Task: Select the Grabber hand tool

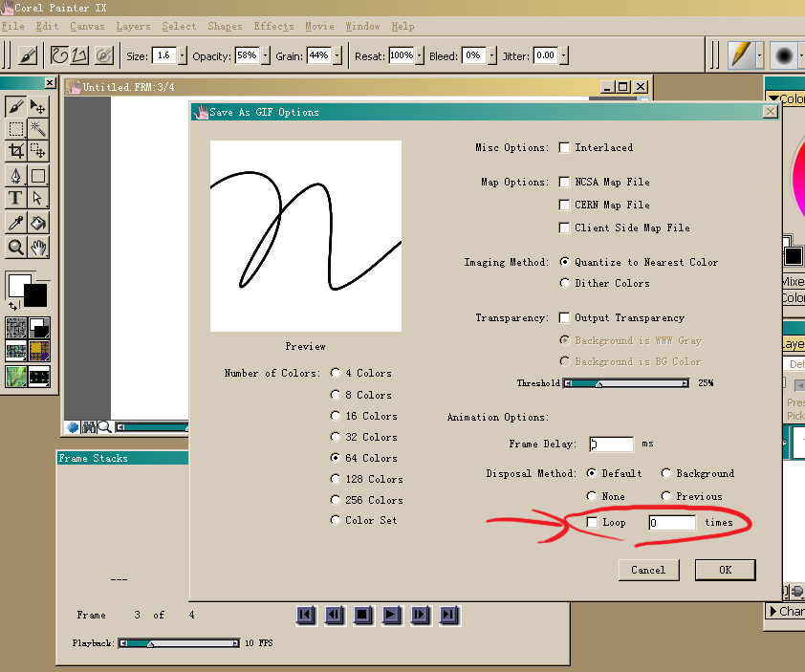Action: 38,248
